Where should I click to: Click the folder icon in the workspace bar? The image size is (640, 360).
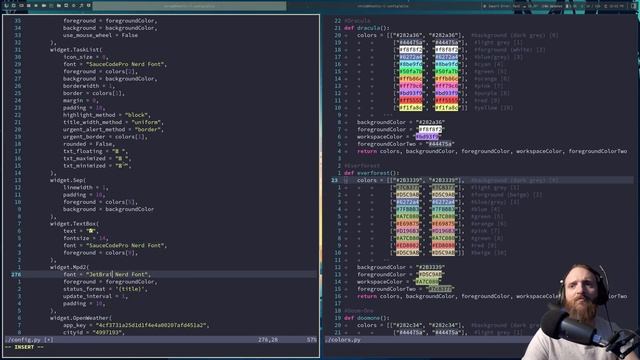[58, 6]
